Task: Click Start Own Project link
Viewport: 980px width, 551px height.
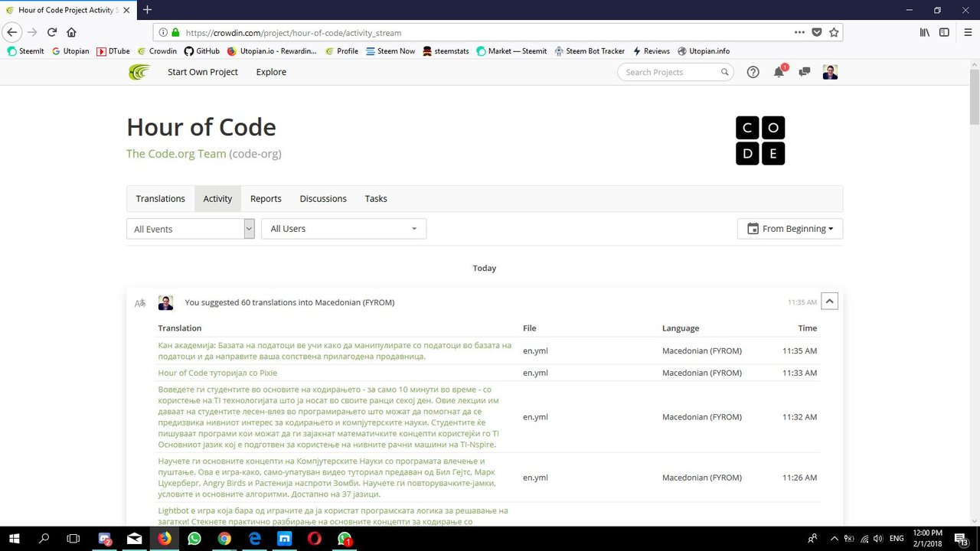Action: 203,72
